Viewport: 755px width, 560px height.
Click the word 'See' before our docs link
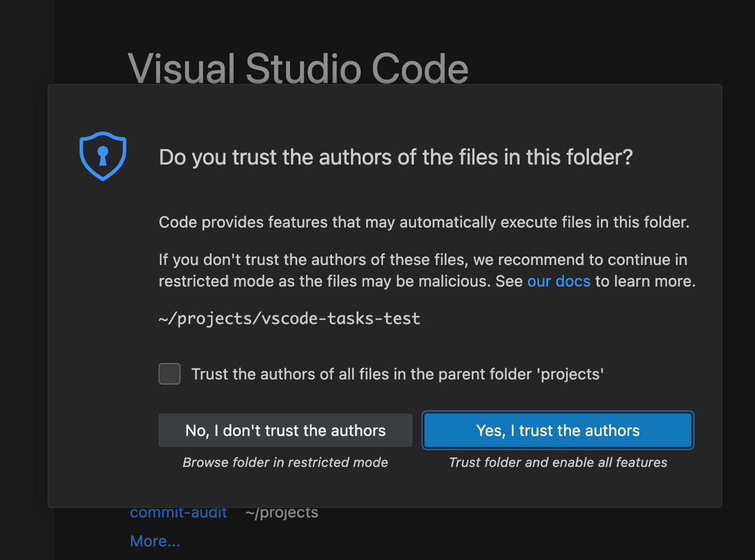point(508,281)
